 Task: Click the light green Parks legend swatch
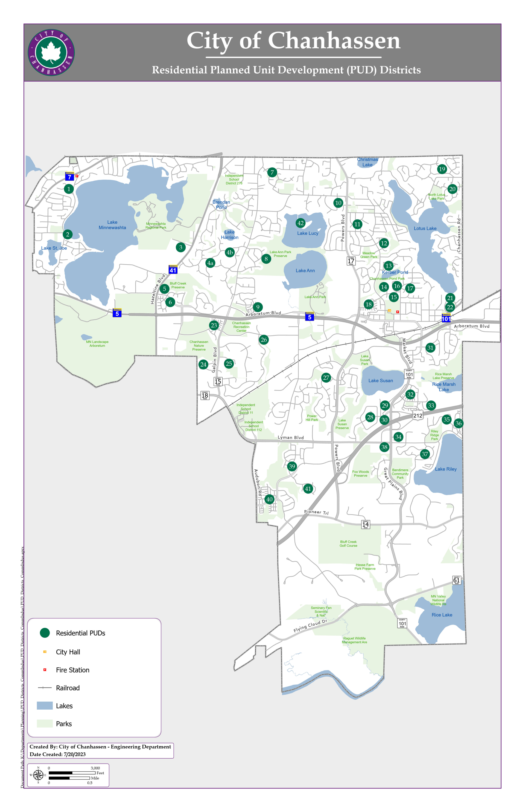45,724
